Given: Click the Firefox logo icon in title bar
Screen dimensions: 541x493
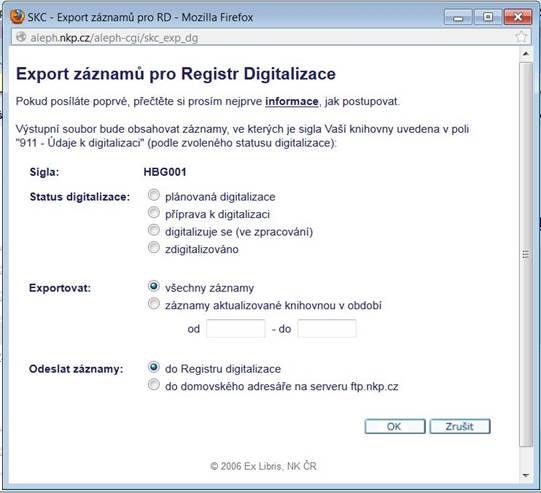Looking at the screenshot, I should [17, 17].
